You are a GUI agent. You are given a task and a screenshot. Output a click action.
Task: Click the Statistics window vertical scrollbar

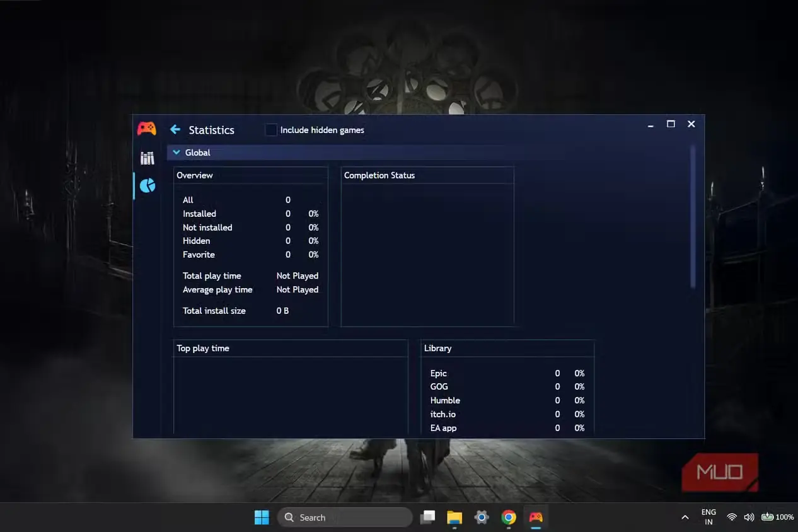[693, 217]
